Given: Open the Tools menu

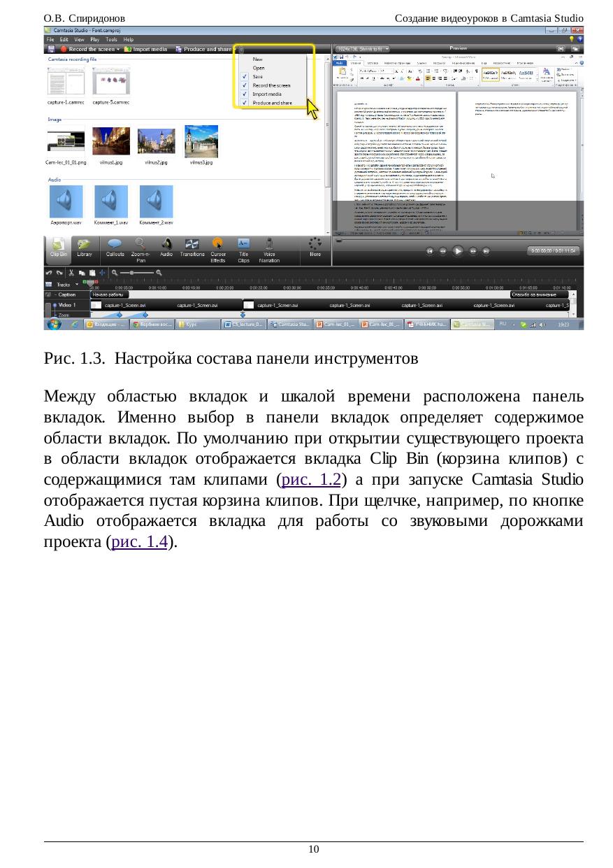Looking at the screenshot, I should (111, 40).
